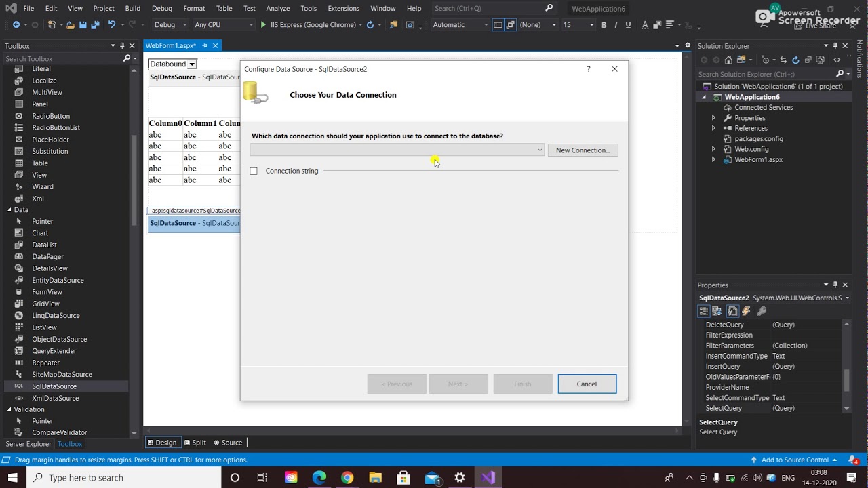
Task: Click Show All Files icon in Solution Explorer
Action: 821,60
